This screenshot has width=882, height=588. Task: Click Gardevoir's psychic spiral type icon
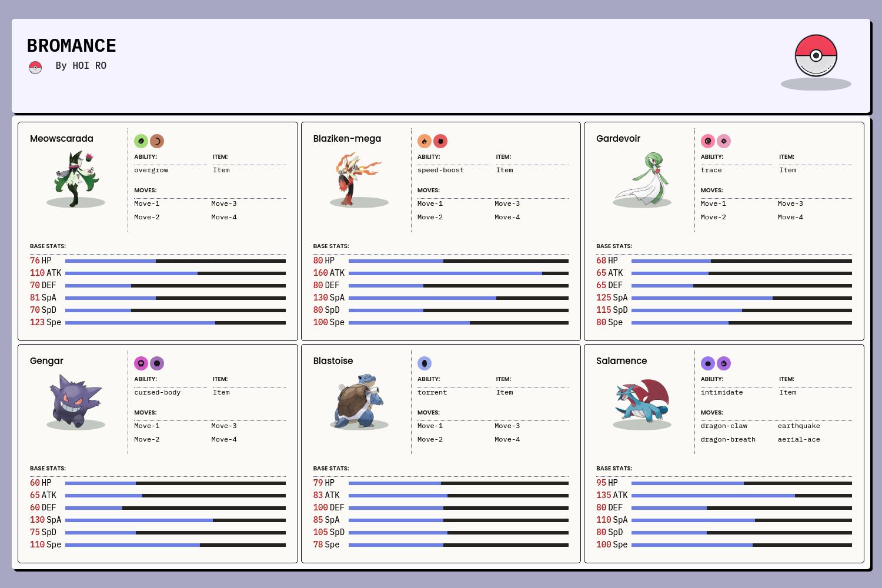tap(708, 141)
